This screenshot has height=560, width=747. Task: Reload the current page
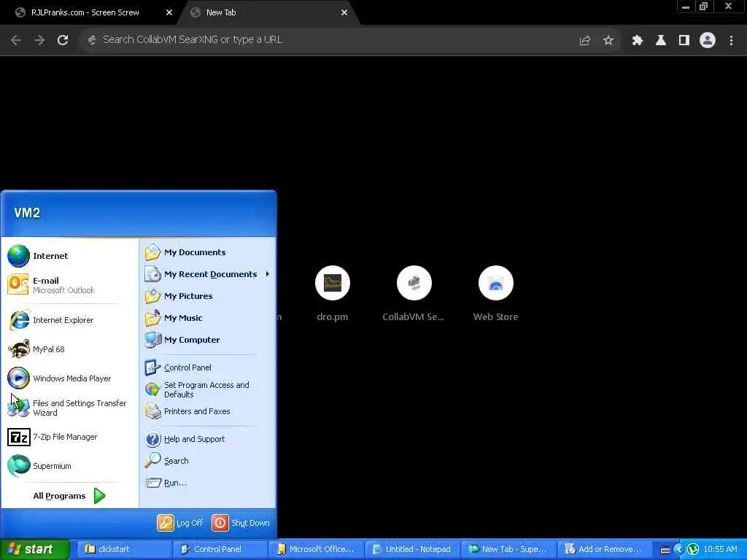click(63, 40)
